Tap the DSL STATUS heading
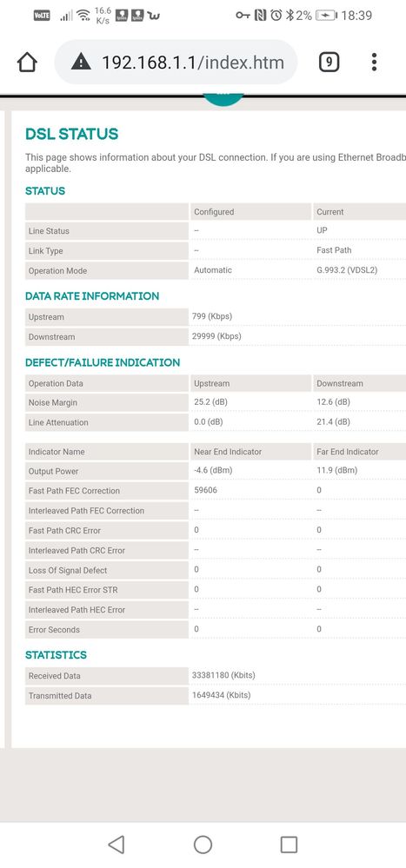The height and width of the screenshot is (868, 406). 72,134
